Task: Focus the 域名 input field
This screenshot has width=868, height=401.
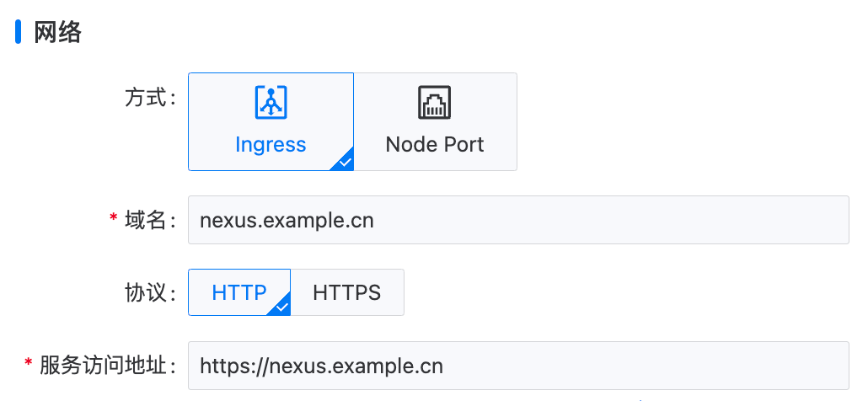Action: [517, 221]
